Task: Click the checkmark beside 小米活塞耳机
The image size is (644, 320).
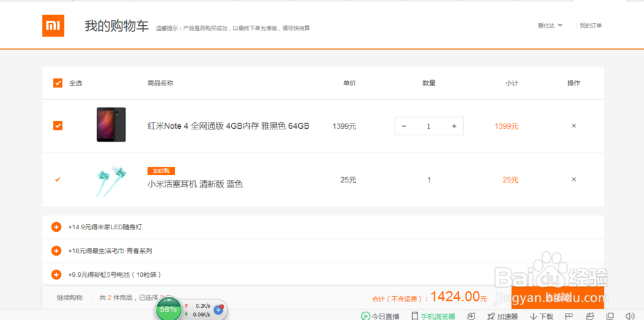Action: click(x=57, y=179)
